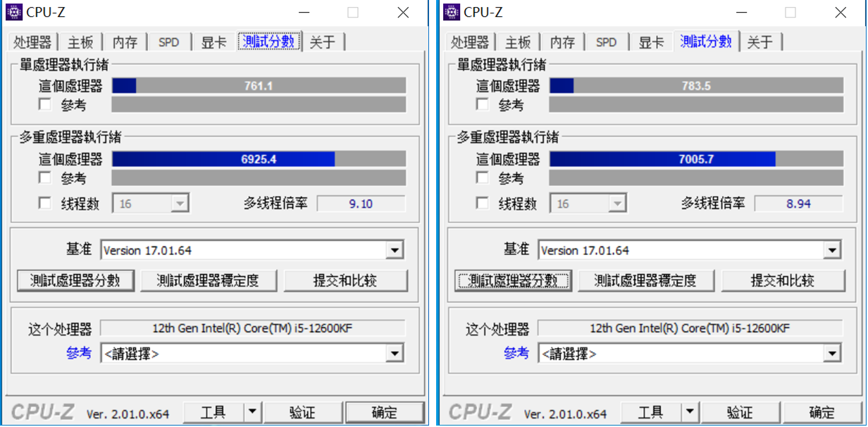Viewport: 868px width, 427px height.
Task: Open the SPD tab in right window
Action: [606, 42]
